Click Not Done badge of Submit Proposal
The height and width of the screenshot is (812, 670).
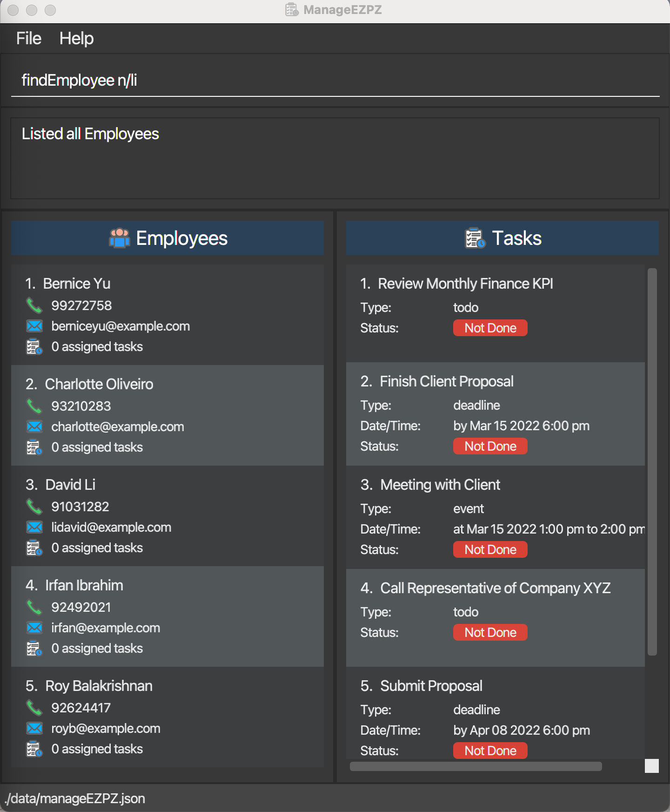490,751
